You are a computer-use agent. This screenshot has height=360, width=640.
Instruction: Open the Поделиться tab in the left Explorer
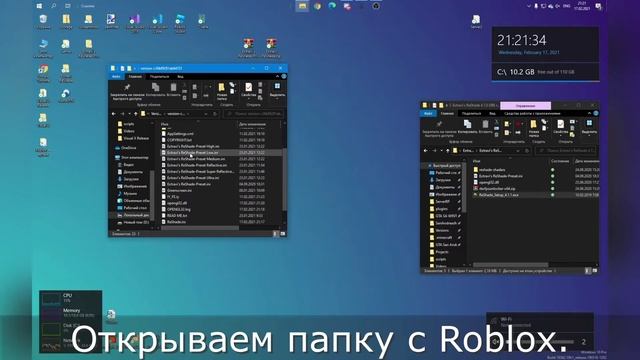159,76
